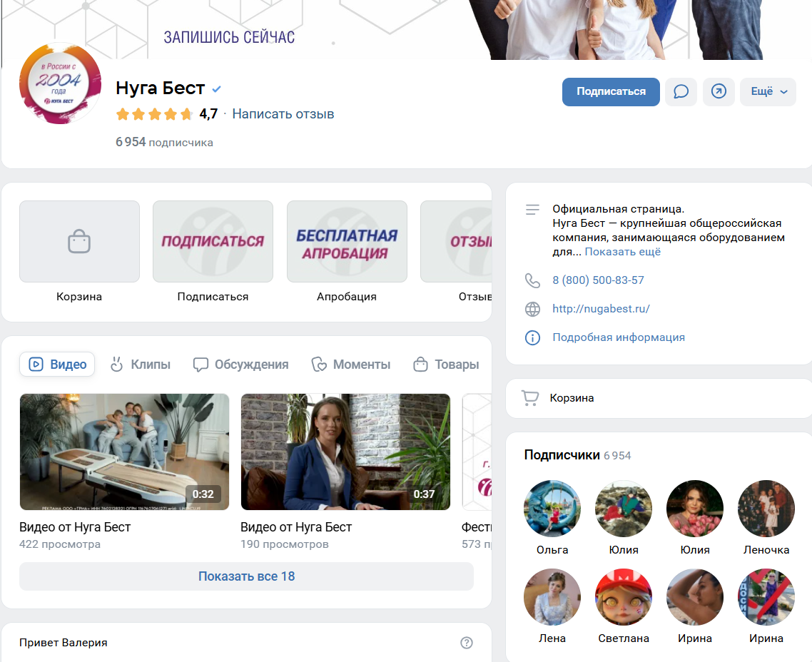Viewport: 812px width, 662px height.
Task: Open subscriber Ольга's avatar
Action: 552,509
